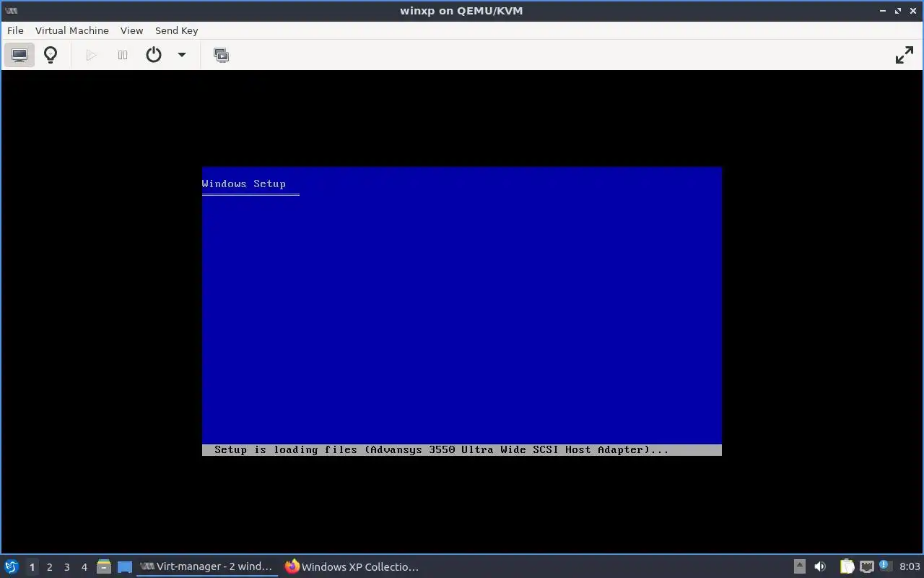Switch the viewer to fullscreen mode
The image size is (924, 578).
click(x=905, y=55)
